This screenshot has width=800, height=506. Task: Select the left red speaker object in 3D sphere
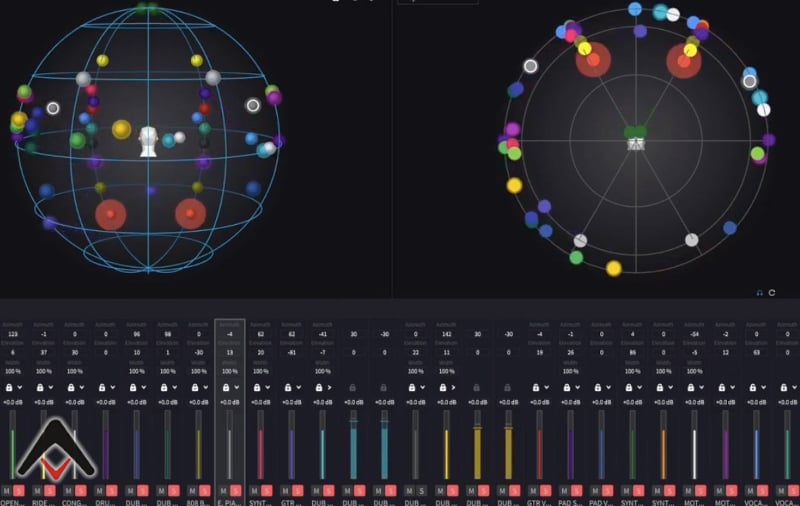pos(110,213)
